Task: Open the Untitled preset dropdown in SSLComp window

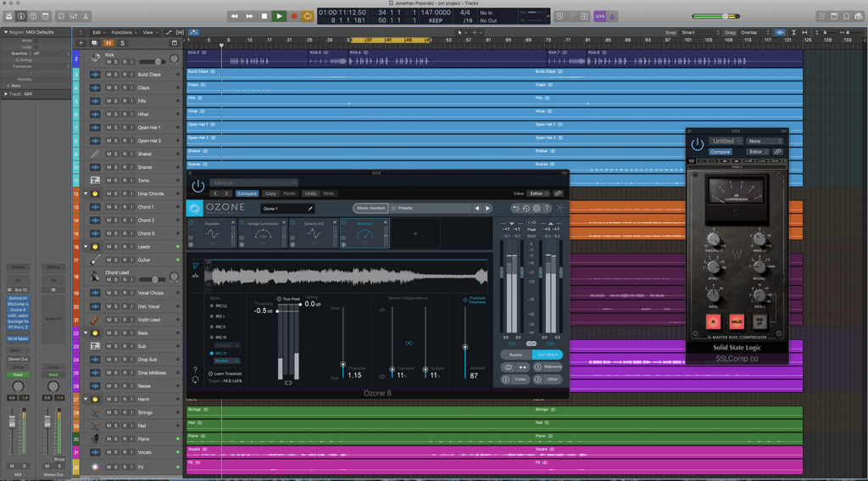Action: [x=726, y=141]
